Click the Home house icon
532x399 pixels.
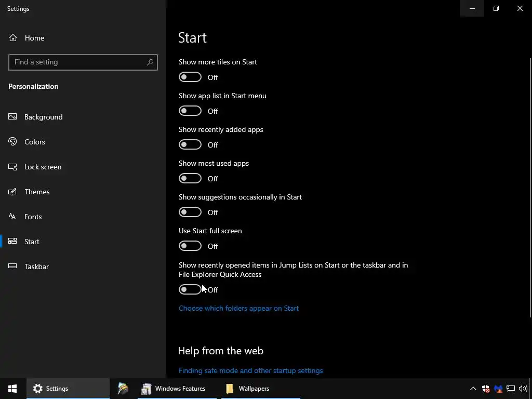click(13, 37)
